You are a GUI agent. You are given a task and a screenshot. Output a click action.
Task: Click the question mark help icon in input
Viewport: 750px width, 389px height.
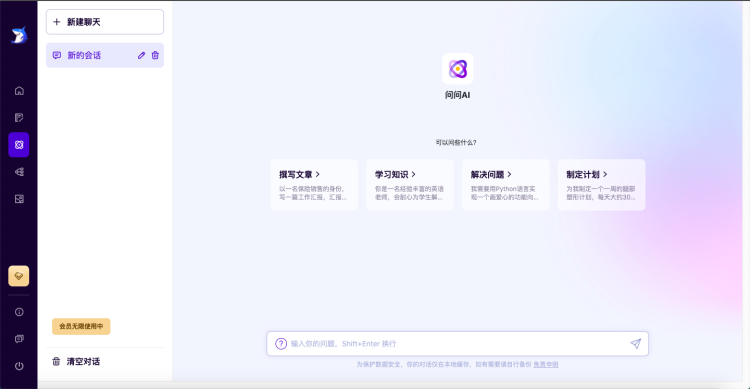(281, 344)
